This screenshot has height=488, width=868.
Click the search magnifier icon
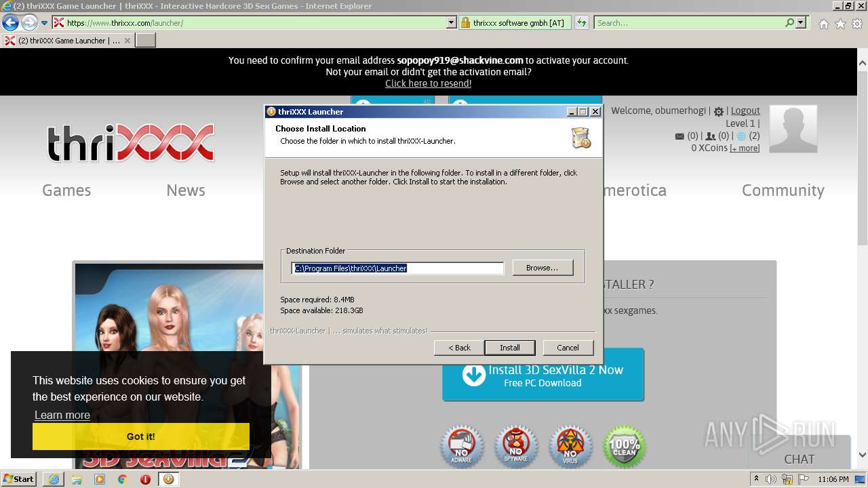coord(789,22)
